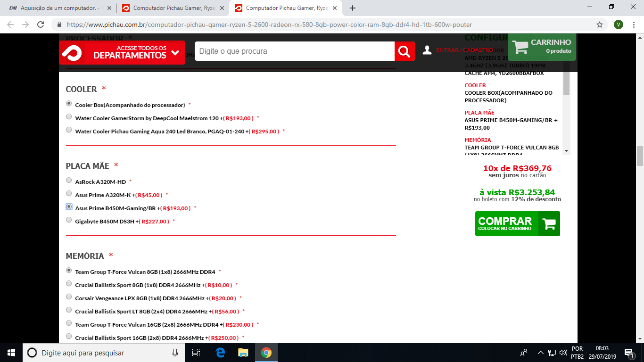
Task: Click the product search input field
Action: click(295, 51)
